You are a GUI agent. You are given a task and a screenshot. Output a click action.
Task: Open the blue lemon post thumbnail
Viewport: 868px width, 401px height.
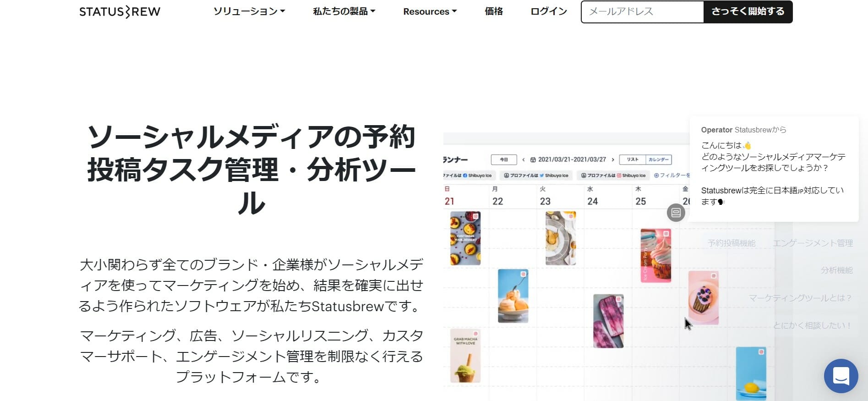pyautogui.click(x=751, y=374)
